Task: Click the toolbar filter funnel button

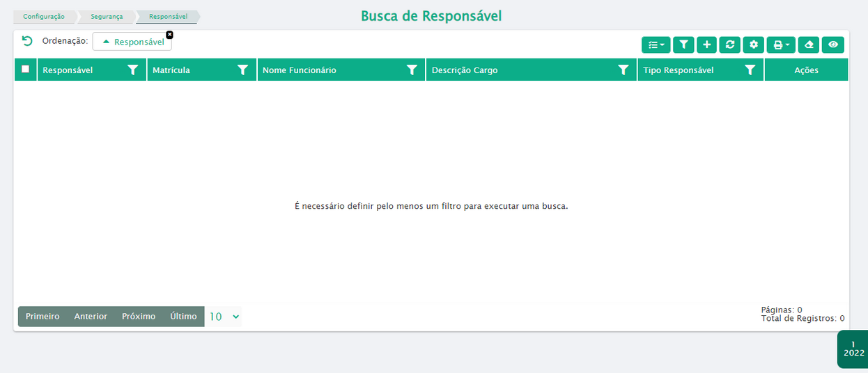Action: point(683,45)
